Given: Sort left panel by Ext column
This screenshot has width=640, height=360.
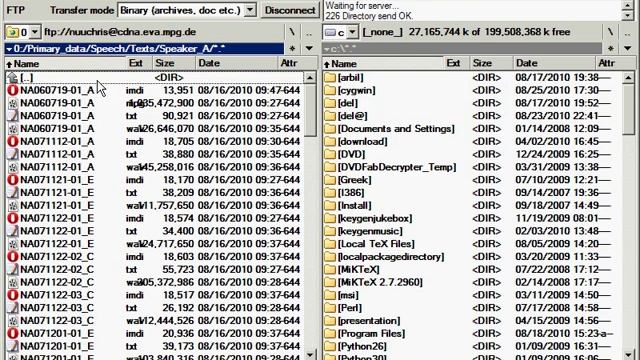Looking at the screenshot, I should tap(139, 63).
